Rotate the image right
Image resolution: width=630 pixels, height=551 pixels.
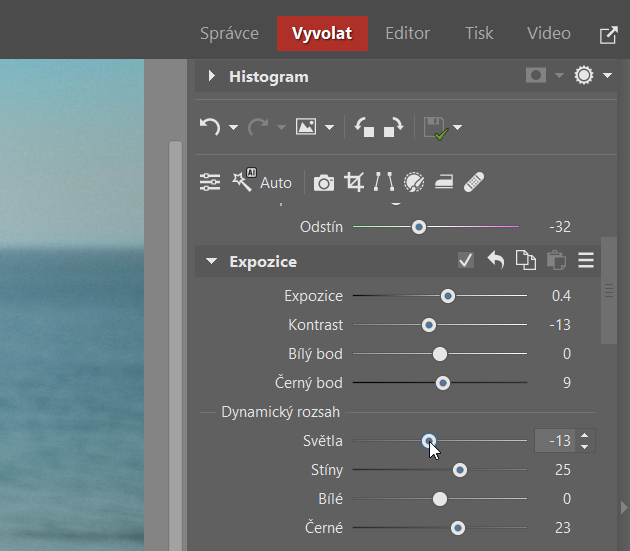393,127
